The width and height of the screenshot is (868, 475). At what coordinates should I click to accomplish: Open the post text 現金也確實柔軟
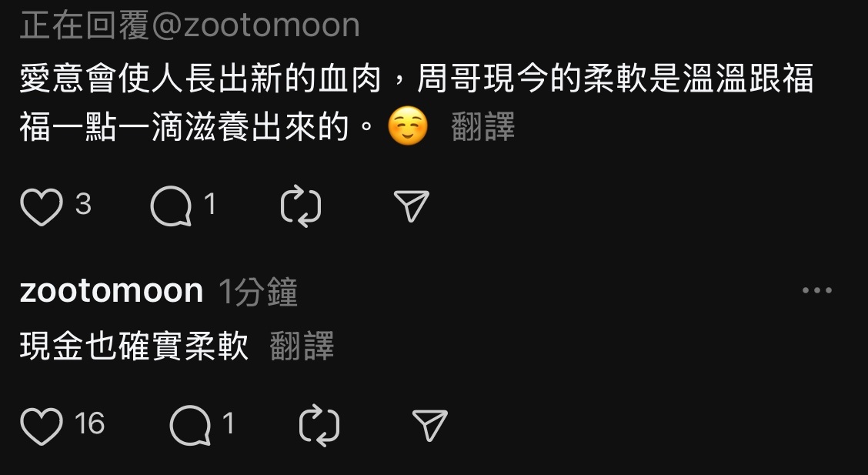134,346
